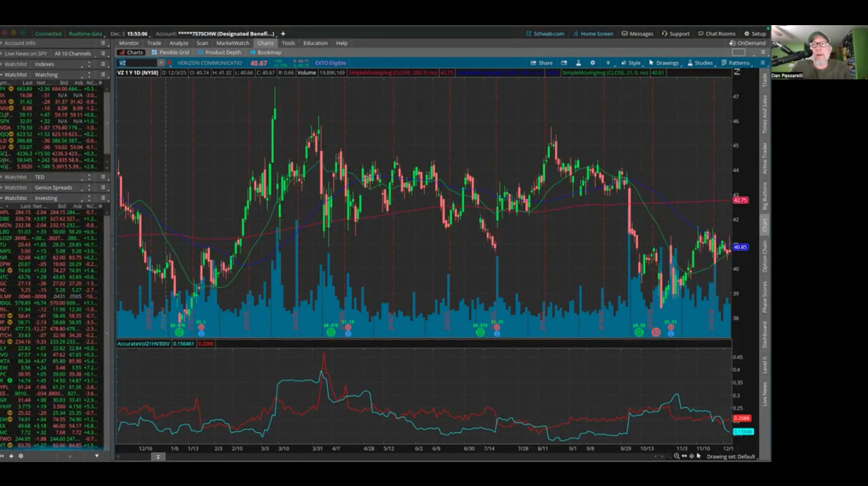The image size is (868, 486).
Task: Open the Drawings menu
Action: [x=663, y=63]
